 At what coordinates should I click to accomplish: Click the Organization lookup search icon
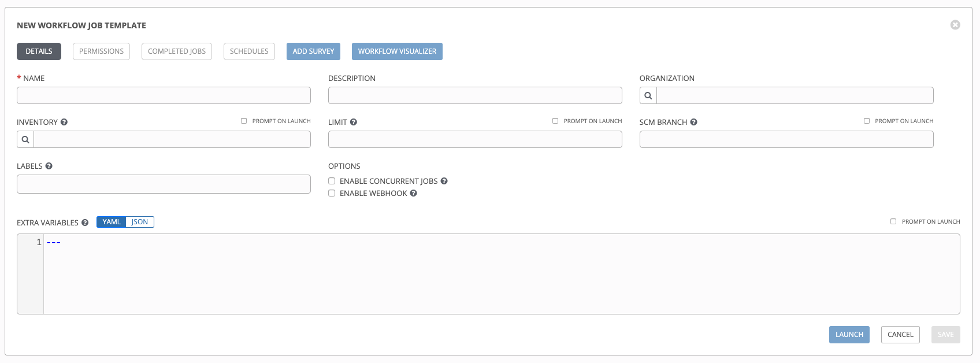648,96
